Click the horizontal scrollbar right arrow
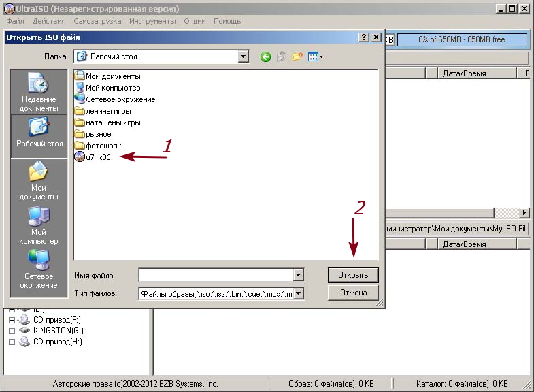This screenshot has width=534, height=392. coord(524,213)
